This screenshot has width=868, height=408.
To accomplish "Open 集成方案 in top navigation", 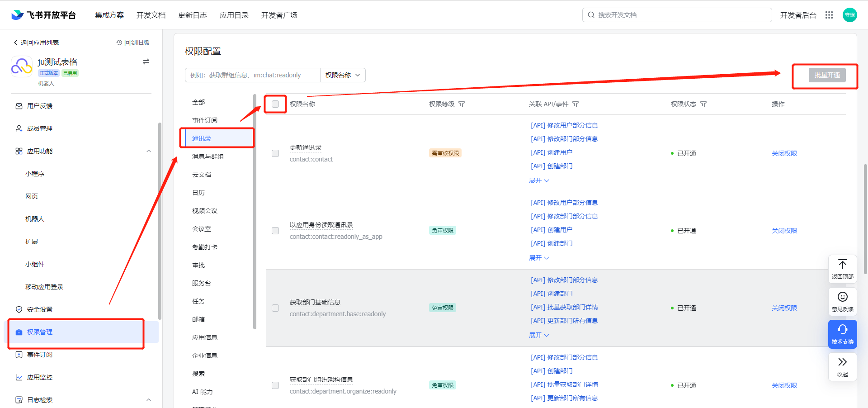I will [109, 15].
